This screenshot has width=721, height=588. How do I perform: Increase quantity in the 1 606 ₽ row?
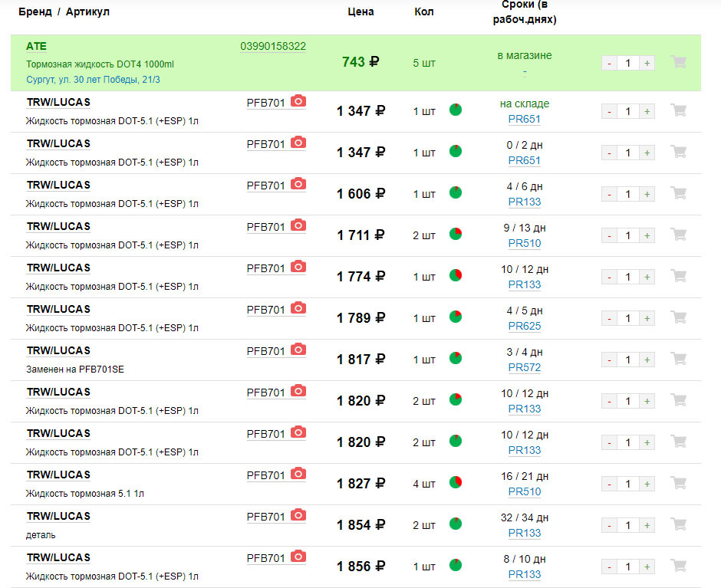click(647, 194)
